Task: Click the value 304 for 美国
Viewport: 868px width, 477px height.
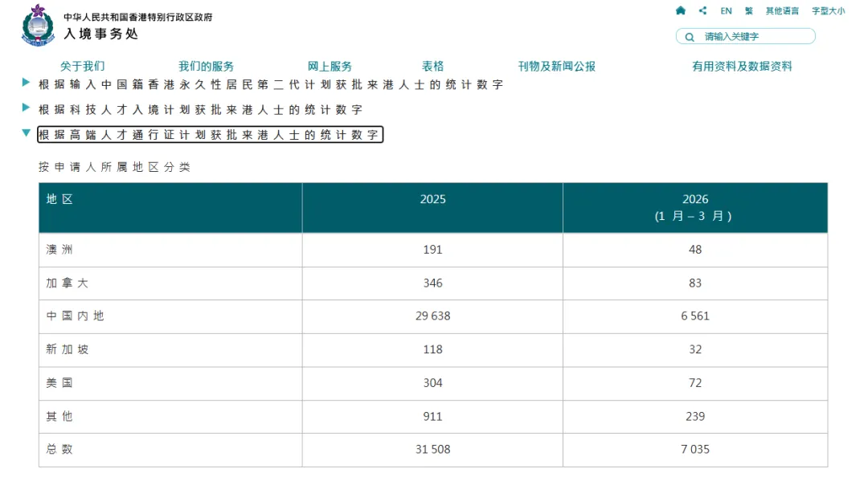Action: coord(433,383)
